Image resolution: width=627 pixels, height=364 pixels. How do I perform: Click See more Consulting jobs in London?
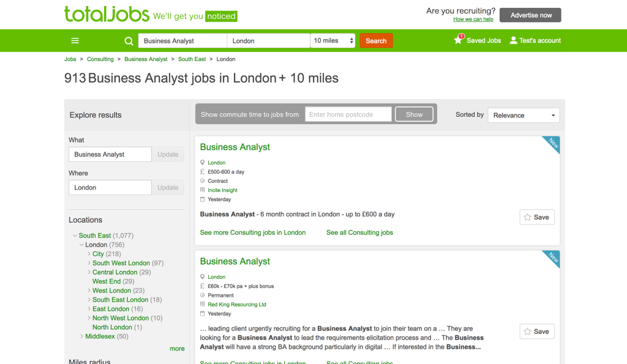(253, 232)
